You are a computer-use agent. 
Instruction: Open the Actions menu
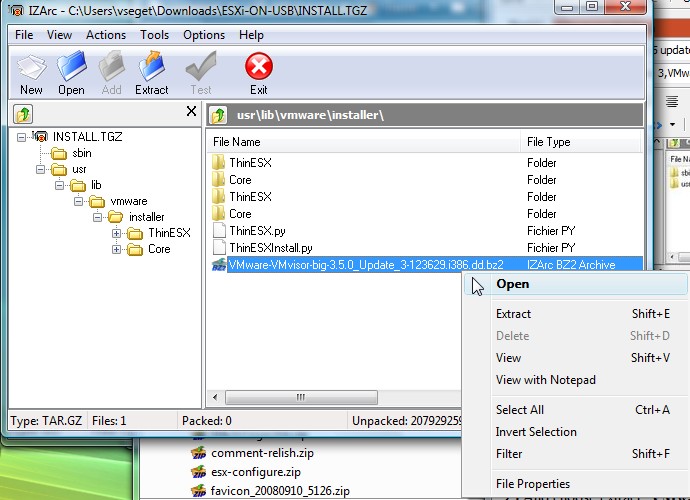[106, 35]
